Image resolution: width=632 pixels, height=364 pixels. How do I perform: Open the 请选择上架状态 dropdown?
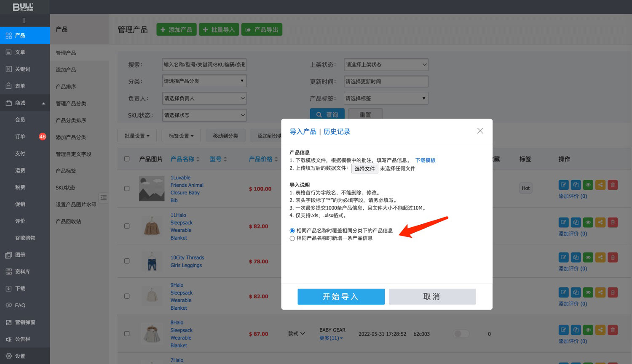tap(386, 64)
